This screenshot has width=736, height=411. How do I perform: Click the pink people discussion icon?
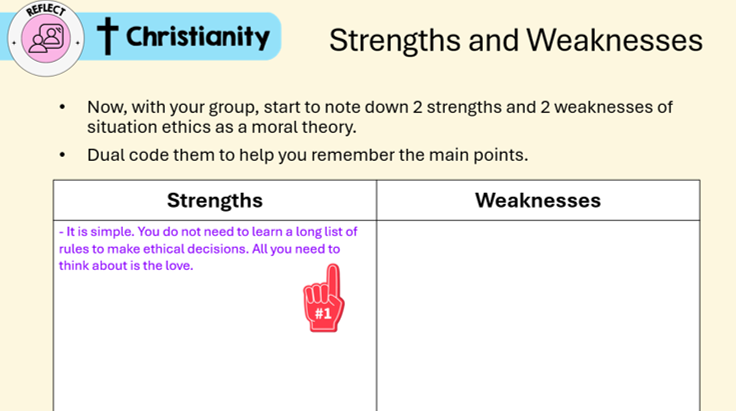(x=46, y=39)
